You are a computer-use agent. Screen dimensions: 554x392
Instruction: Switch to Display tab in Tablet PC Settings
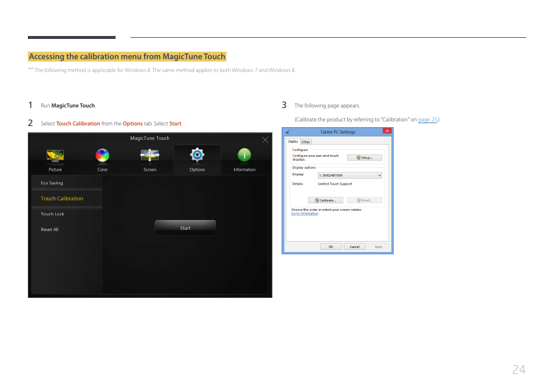click(x=293, y=141)
